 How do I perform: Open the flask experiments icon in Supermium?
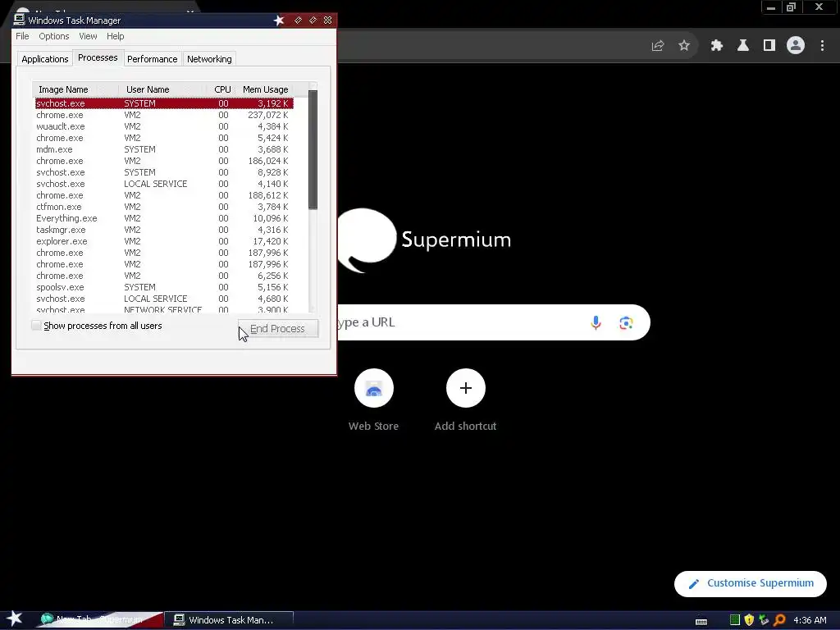point(743,46)
